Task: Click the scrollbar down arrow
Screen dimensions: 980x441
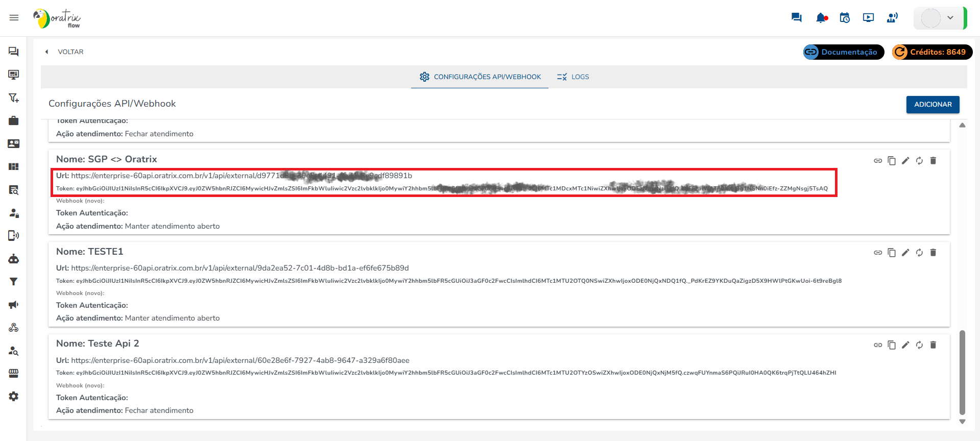Action: click(962, 422)
